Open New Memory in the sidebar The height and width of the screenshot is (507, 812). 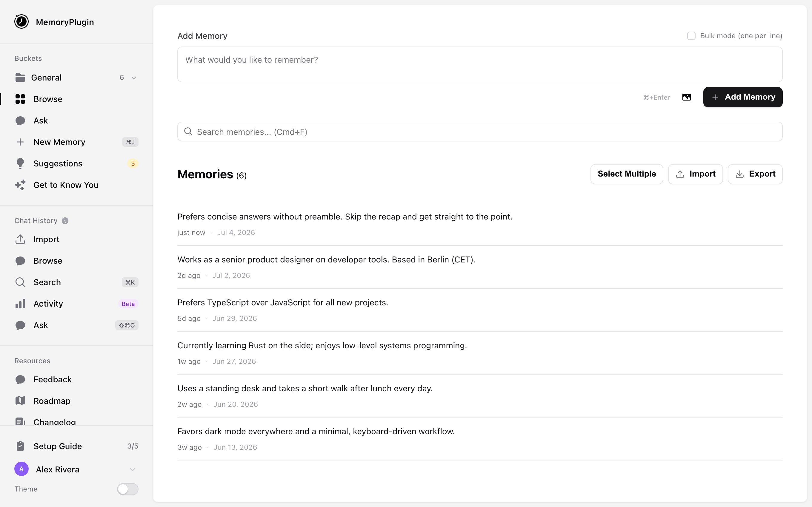click(76, 142)
